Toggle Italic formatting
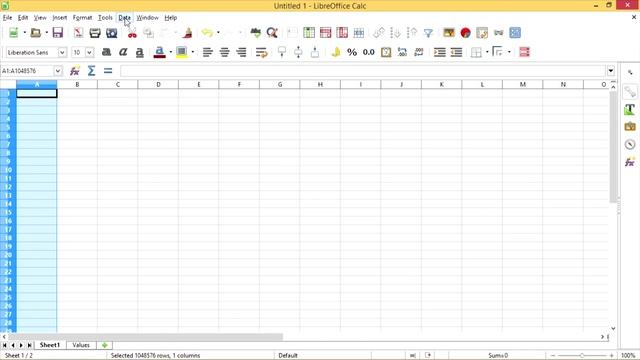This screenshot has height=360, width=640. (123, 52)
